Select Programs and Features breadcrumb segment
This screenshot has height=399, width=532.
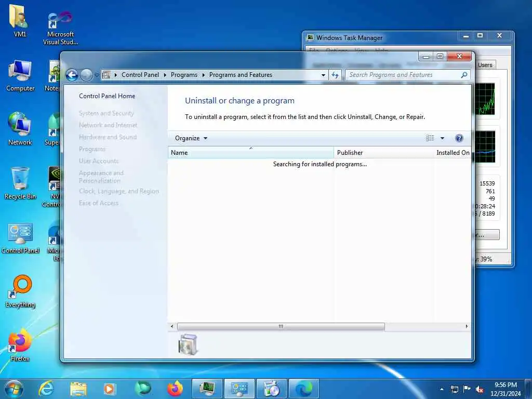point(241,75)
